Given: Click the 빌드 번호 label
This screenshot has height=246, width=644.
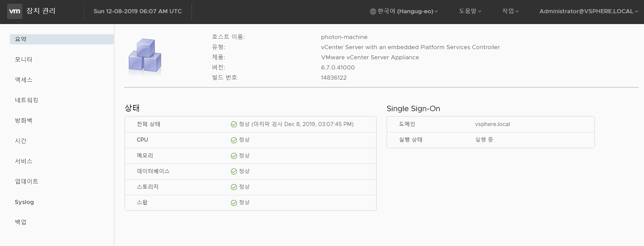Looking at the screenshot, I should [x=224, y=78].
